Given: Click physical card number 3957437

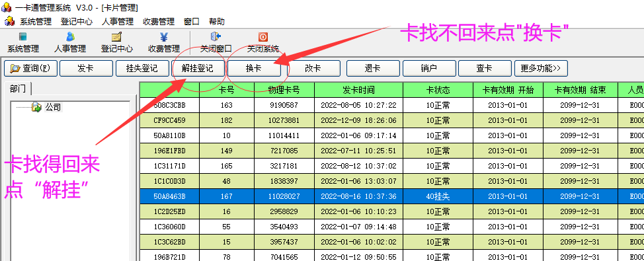Looking at the screenshot, I should tap(284, 242).
